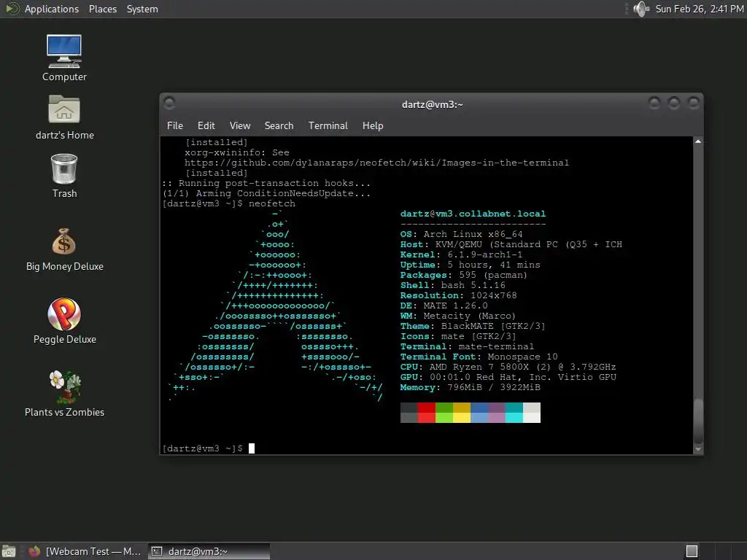The height and width of the screenshot is (560, 747).
Task: Select Big Money Deluxe game icon
Action: tap(64, 249)
